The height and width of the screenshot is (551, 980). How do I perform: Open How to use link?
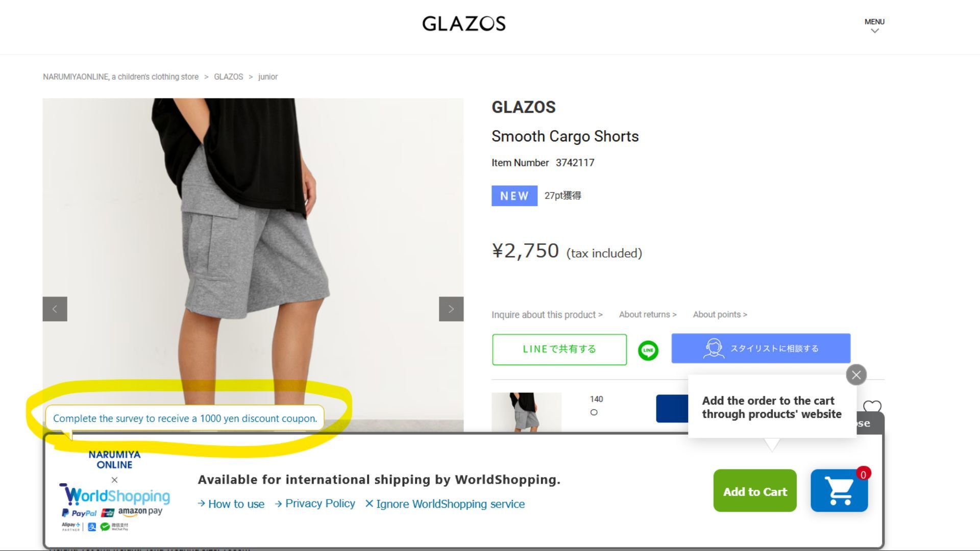[231, 504]
